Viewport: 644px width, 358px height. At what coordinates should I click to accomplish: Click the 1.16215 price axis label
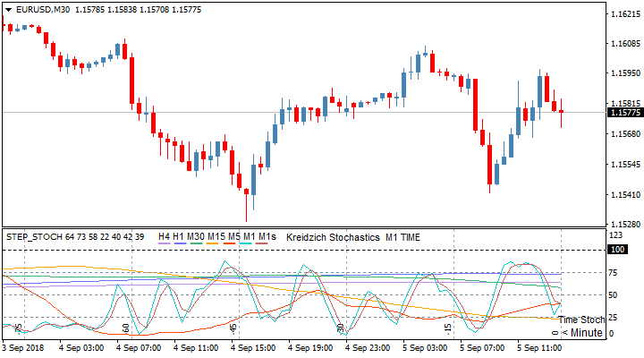[x=625, y=14]
